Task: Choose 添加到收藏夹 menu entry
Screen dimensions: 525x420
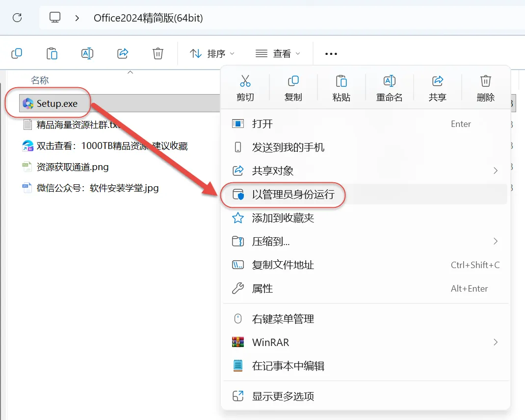Action: 365,218
